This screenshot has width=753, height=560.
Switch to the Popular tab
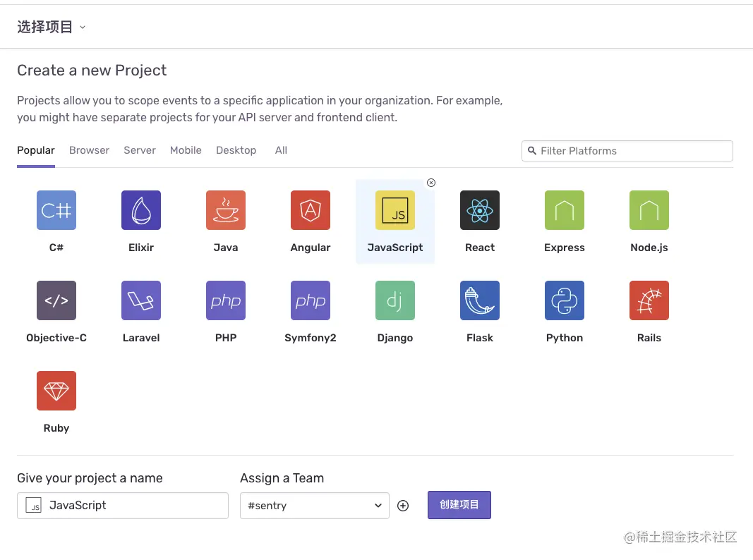pos(36,150)
